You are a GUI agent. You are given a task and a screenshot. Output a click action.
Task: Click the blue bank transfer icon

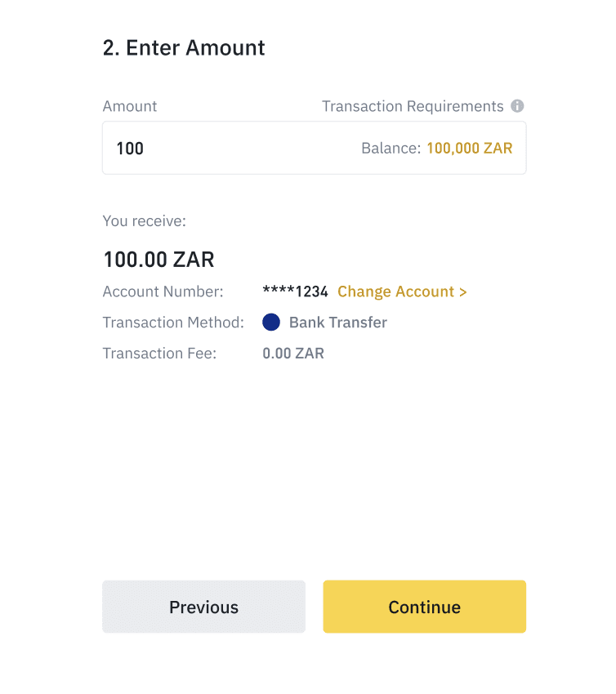[271, 323]
